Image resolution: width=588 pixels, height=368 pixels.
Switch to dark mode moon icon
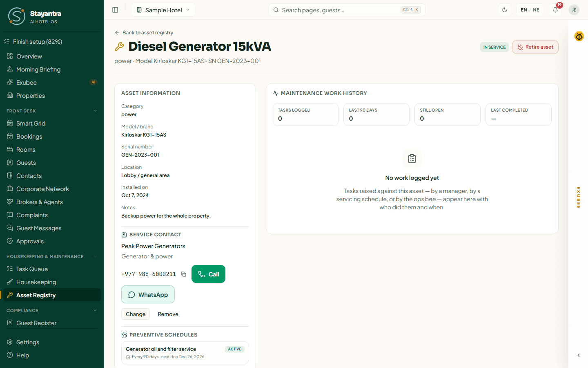(505, 10)
